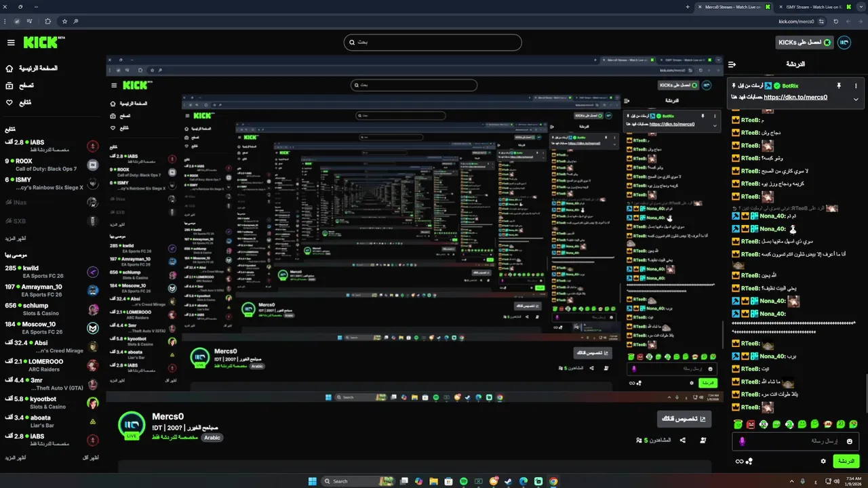
Task: Click the moderators icon beside share
Action: click(703, 440)
